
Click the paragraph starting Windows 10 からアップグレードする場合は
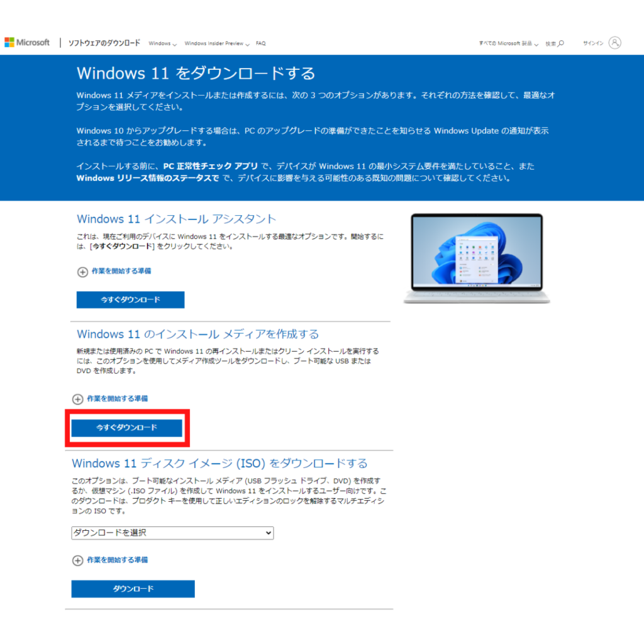(313, 136)
